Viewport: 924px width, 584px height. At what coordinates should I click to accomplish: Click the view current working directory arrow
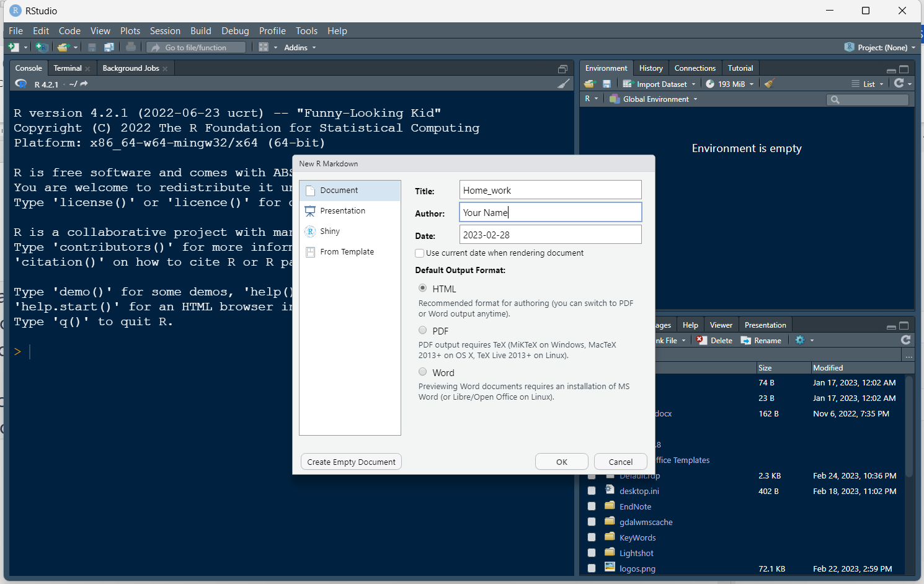coord(84,84)
